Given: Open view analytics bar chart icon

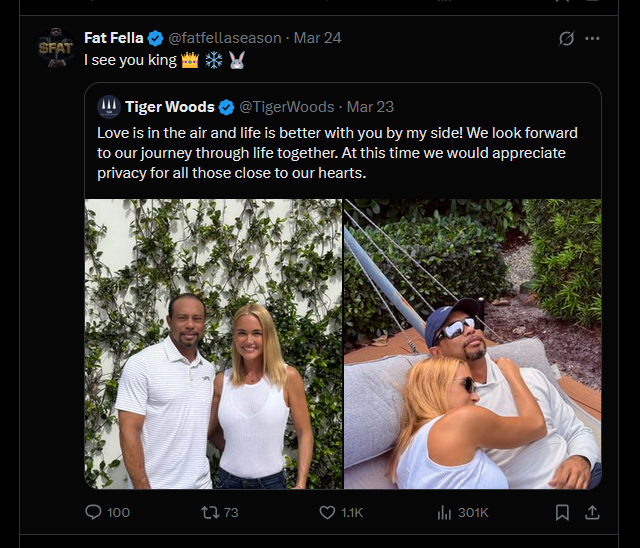Looking at the screenshot, I should (x=444, y=512).
